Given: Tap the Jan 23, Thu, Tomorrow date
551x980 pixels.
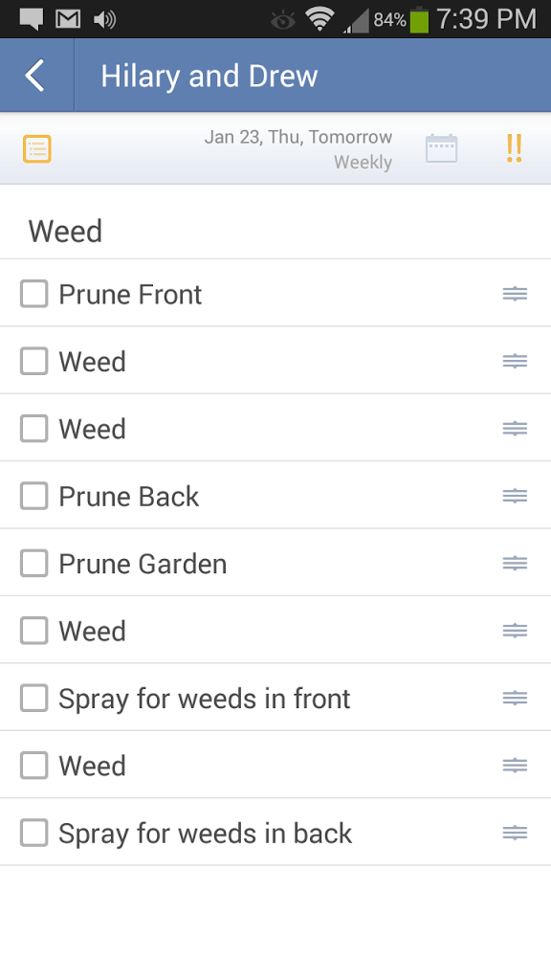Looking at the screenshot, I should coord(298,137).
